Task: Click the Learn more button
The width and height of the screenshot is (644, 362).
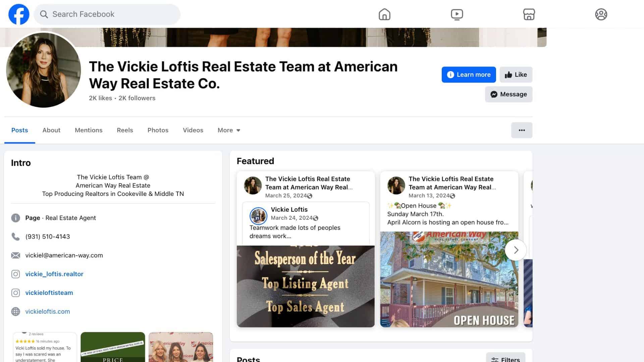Action: (469, 74)
